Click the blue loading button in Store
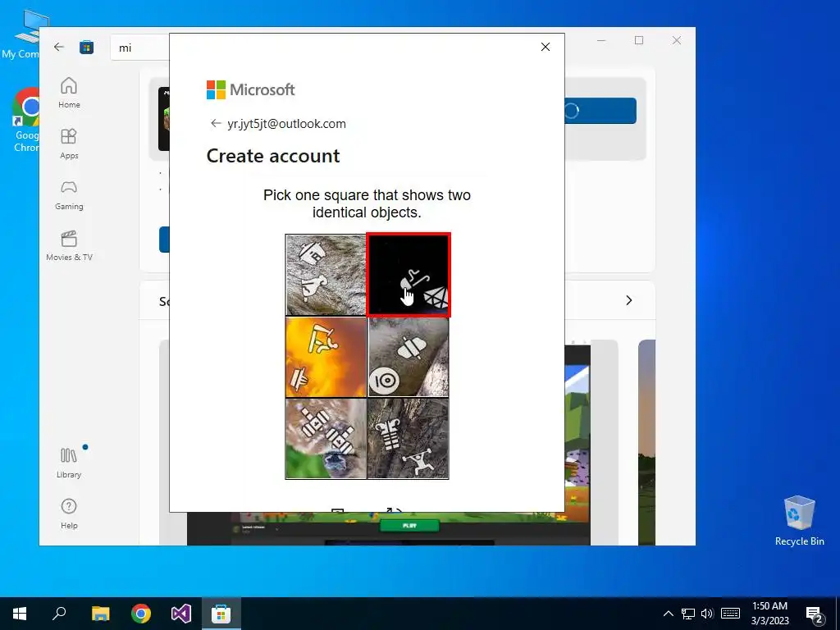 pyautogui.click(x=600, y=111)
